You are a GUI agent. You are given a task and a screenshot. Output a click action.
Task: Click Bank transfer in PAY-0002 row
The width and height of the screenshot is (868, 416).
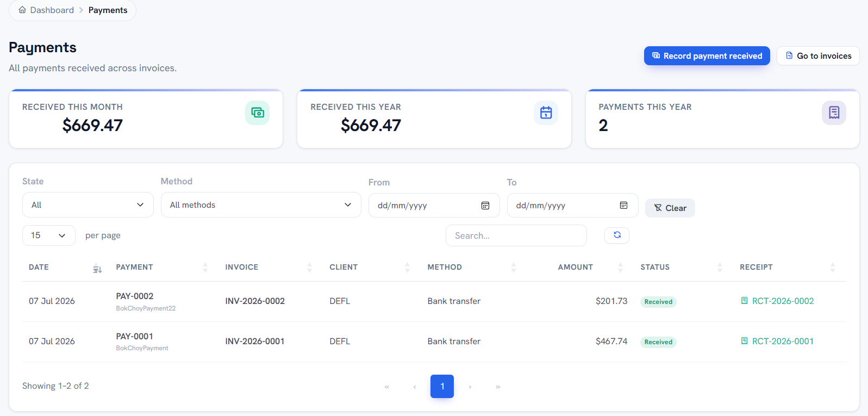coord(454,301)
